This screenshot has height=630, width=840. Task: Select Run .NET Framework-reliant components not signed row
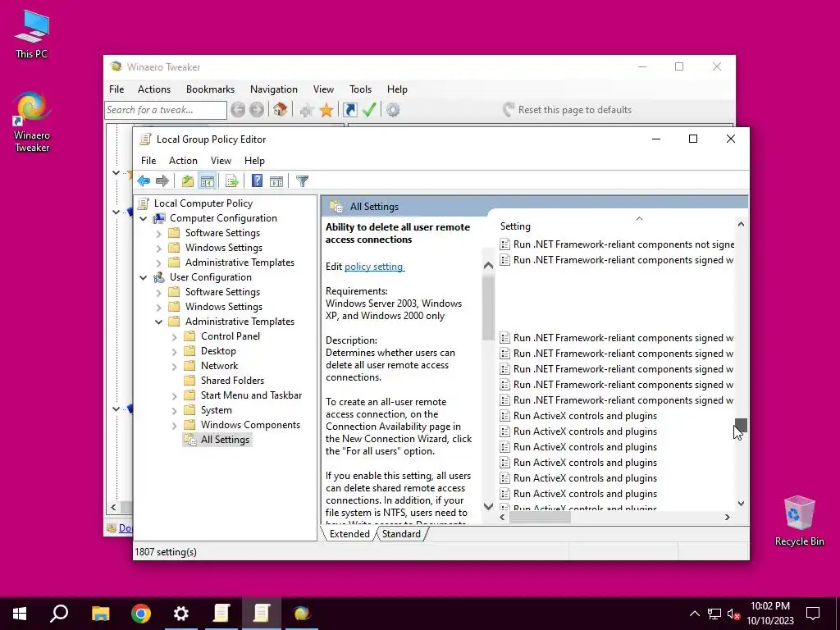click(x=616, y=244)
